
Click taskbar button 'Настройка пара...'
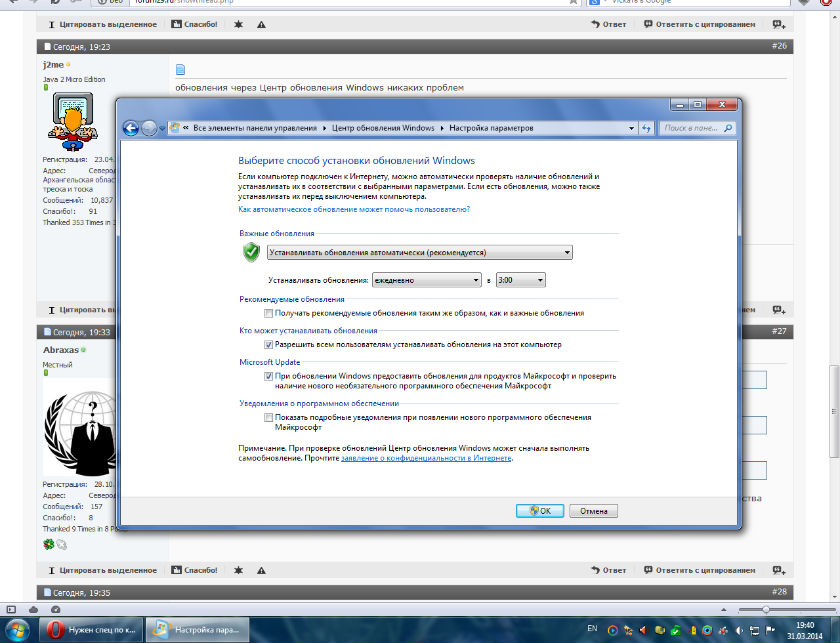pyautogui.click(x=198, y=630)
